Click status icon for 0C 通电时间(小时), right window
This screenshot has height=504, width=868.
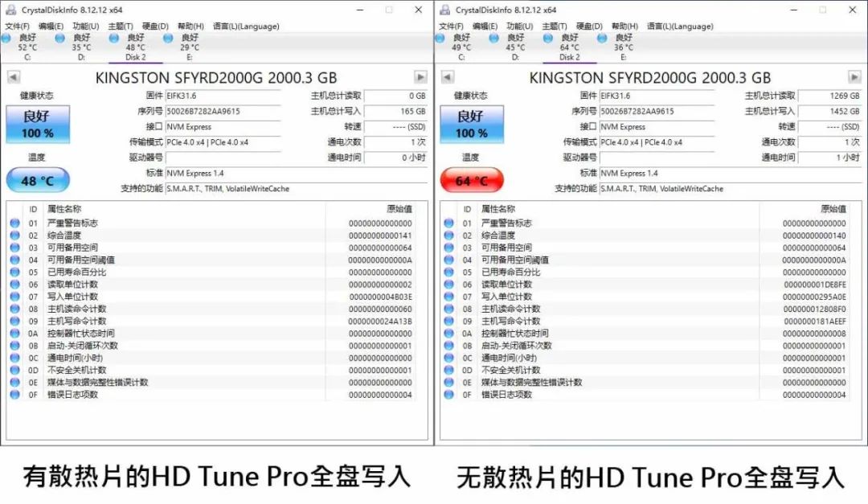tap(449, 358)
